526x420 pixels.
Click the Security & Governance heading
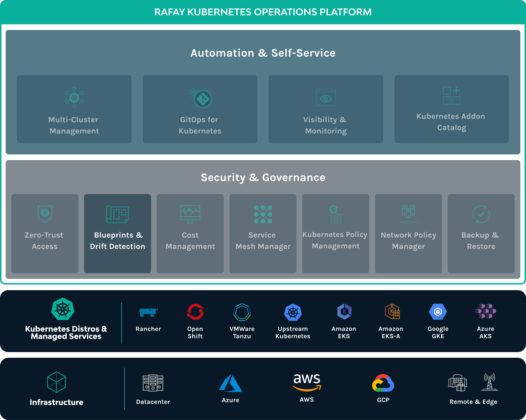[263, 177]
